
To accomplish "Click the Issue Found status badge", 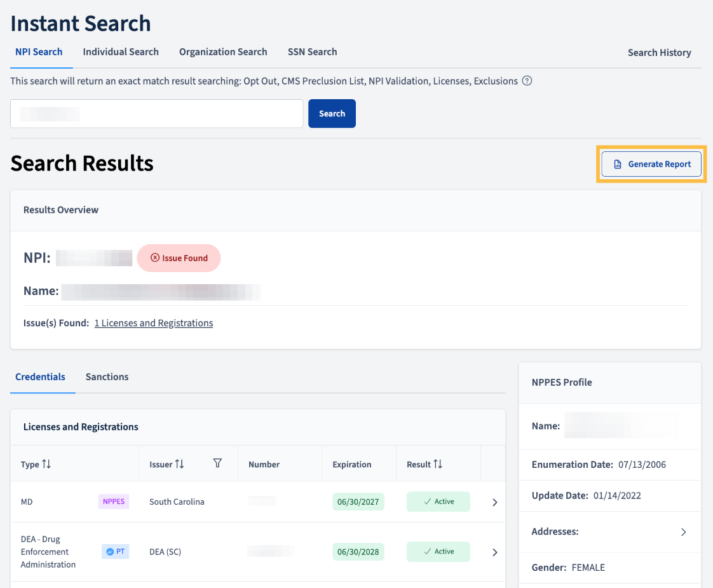I will point(179,258).
